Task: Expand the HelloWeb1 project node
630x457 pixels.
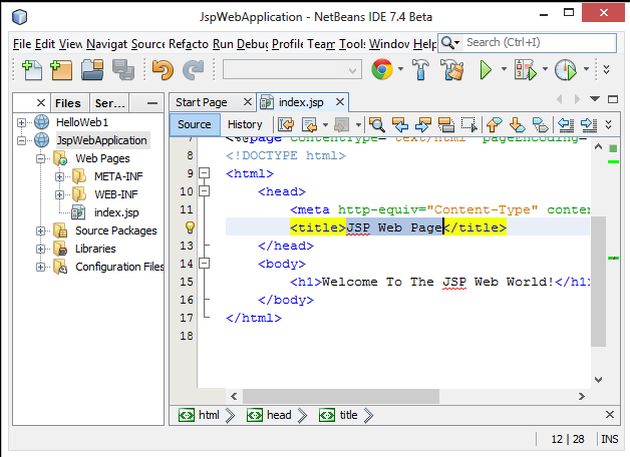Action: click(21, 122)
